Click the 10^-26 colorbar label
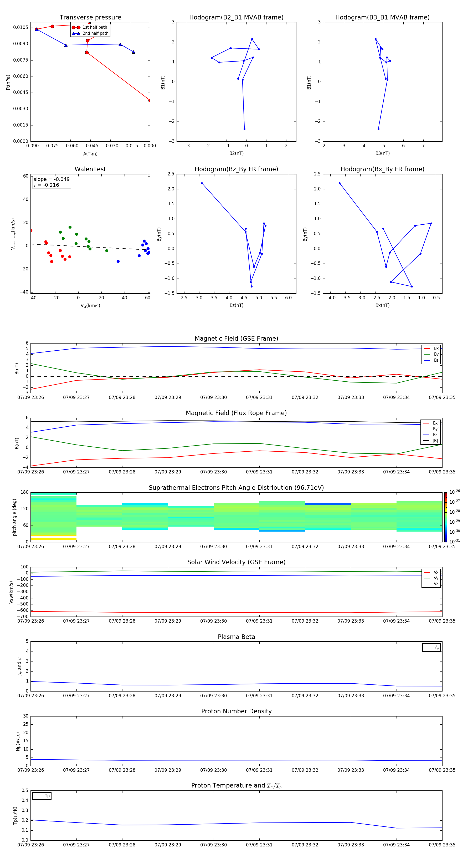473x868 pixels. [x=455, y=492]
